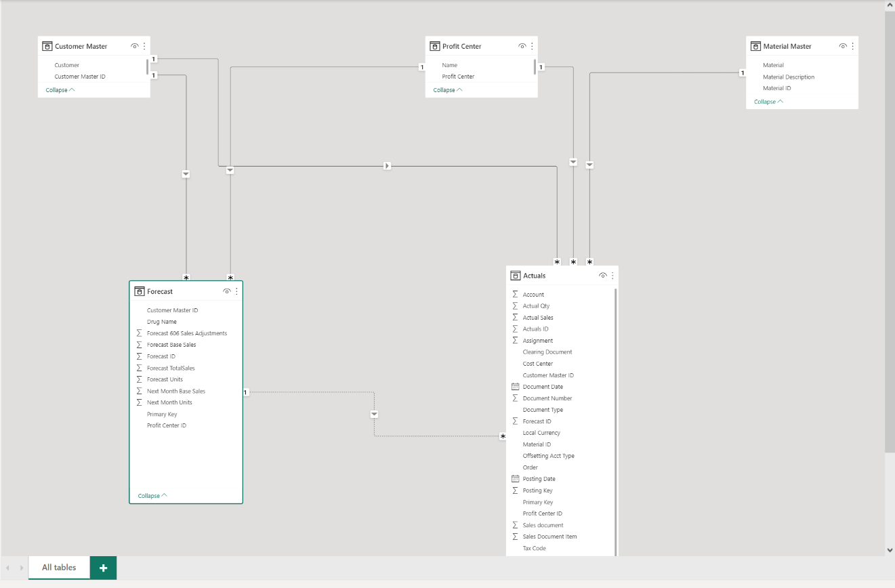Switch to the All tables tab

click(x=59, y=568)
